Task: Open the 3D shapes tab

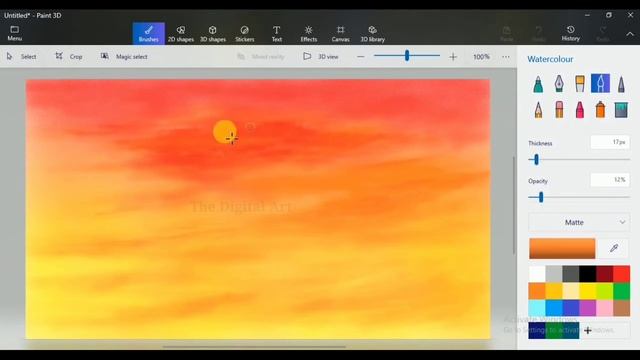Action: click(x=213, y=33)
